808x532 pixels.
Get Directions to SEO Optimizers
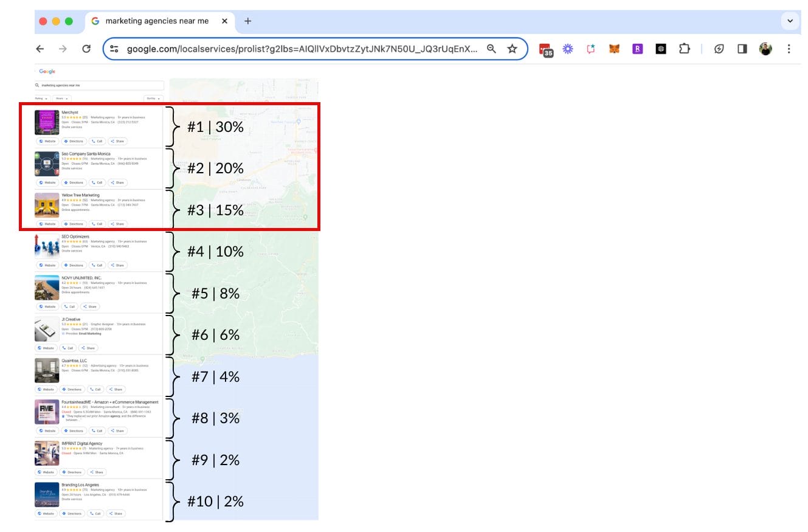[74, 265]
